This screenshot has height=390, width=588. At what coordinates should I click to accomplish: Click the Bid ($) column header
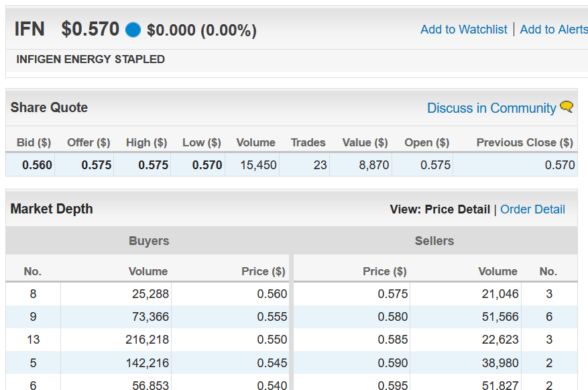pos(34,142)
